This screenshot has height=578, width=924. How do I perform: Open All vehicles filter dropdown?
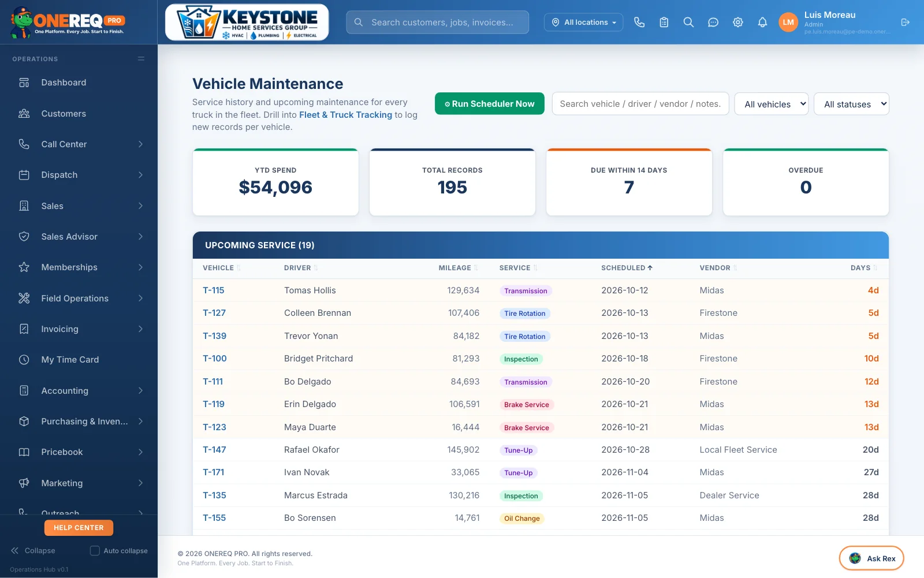772,104
